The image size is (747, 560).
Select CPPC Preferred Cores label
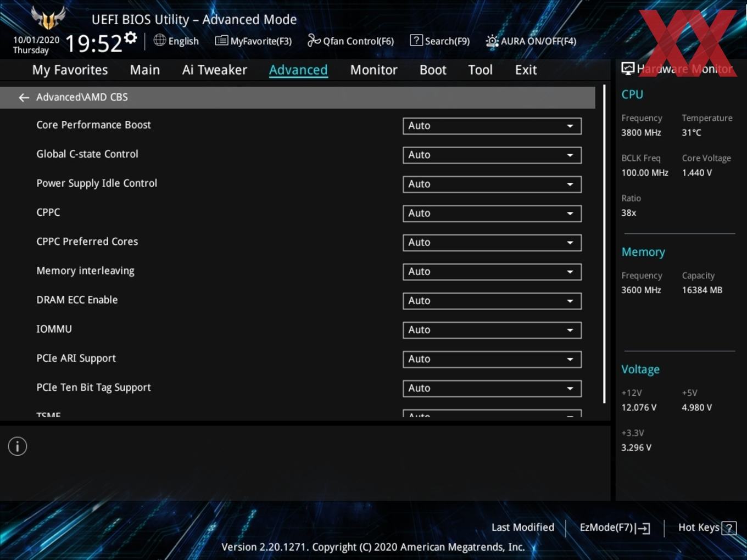tap(87, 242)
